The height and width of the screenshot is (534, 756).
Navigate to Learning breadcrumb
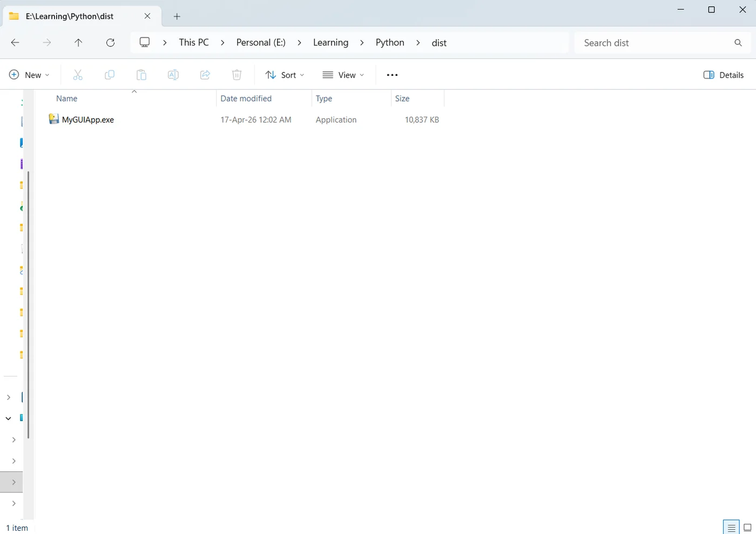click(330, 43)
